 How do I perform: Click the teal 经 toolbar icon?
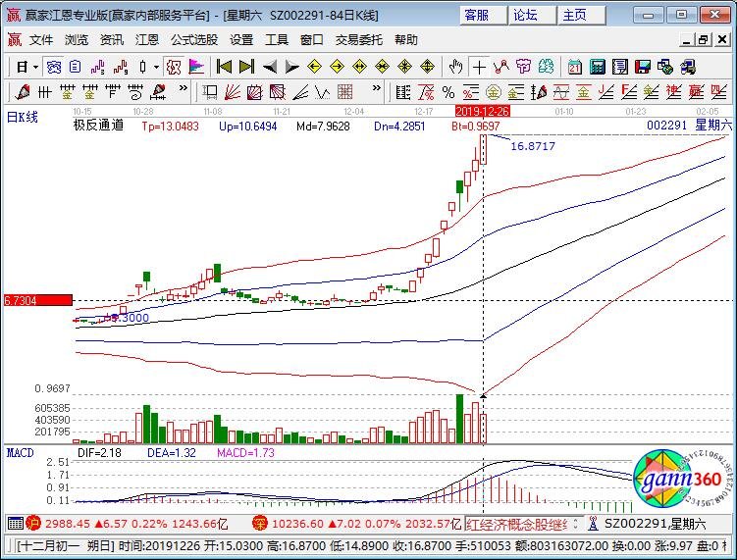pos(546,67)
